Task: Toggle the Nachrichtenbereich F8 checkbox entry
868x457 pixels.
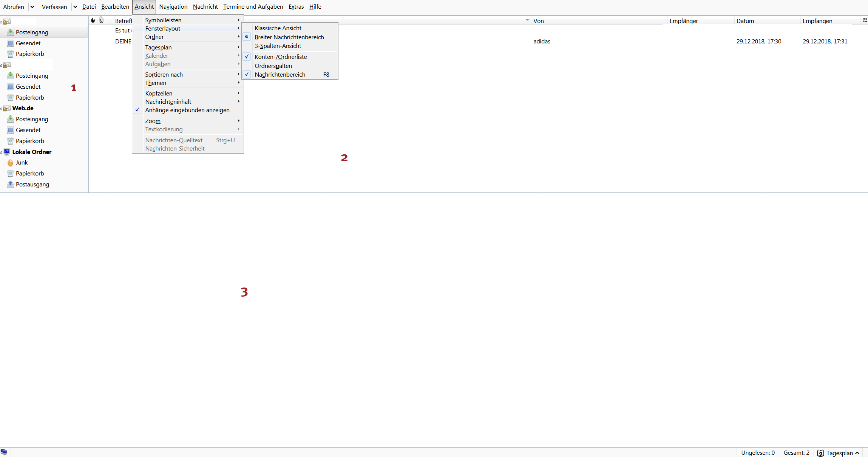Action: (x=280, y=75)
